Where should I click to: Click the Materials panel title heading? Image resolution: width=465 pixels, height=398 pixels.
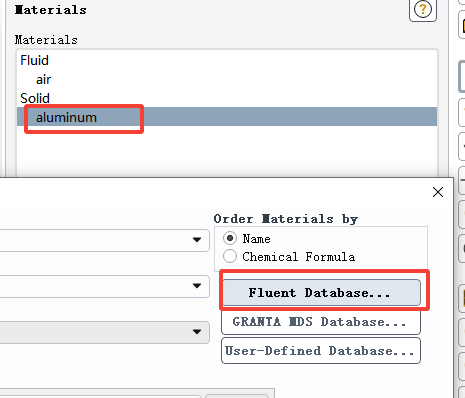pos(51,10)
